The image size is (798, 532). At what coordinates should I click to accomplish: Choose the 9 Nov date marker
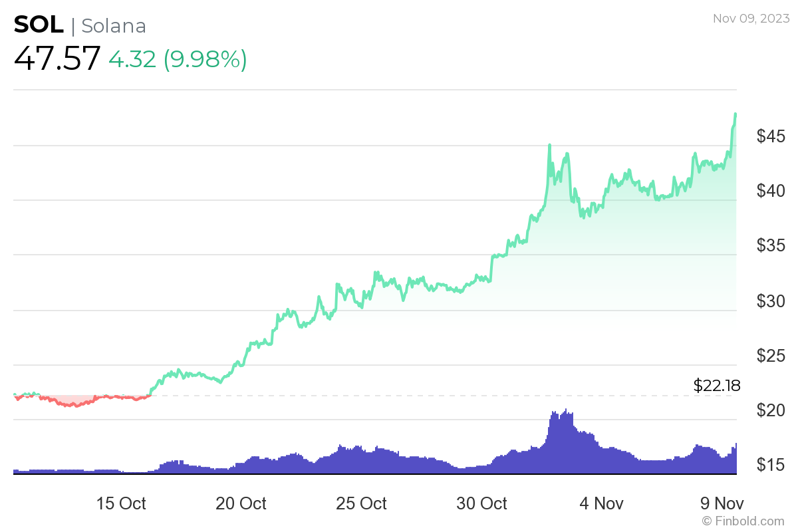point(722,503)
